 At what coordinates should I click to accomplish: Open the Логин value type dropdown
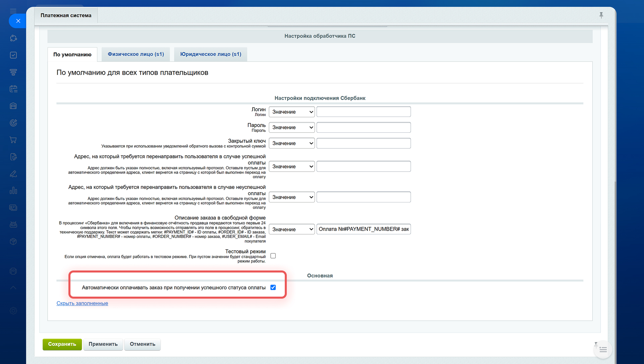[291, 112]
